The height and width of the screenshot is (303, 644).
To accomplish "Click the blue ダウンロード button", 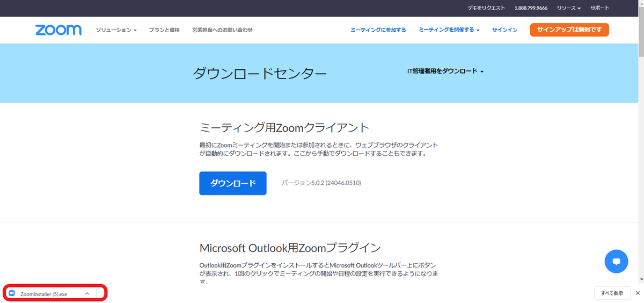I will click(x=233, y=183).
